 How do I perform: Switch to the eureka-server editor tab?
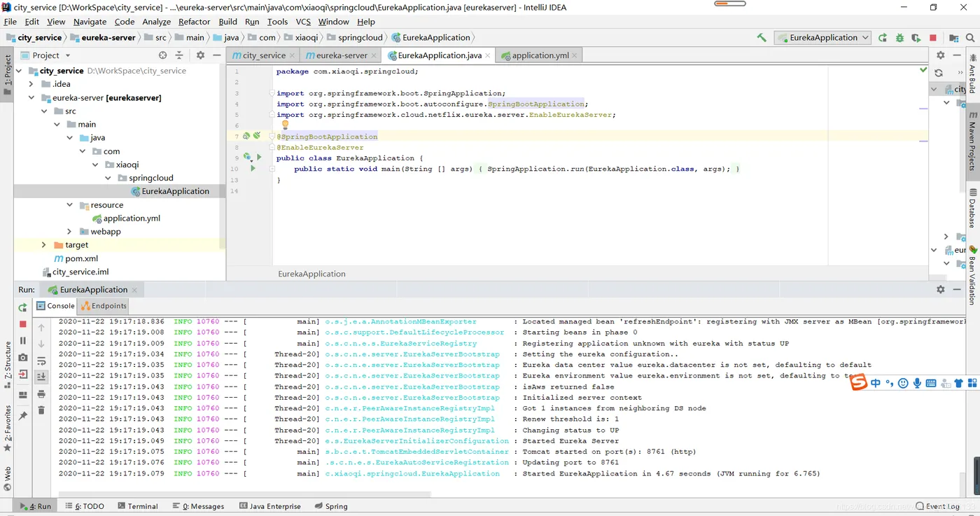(341, 55)
